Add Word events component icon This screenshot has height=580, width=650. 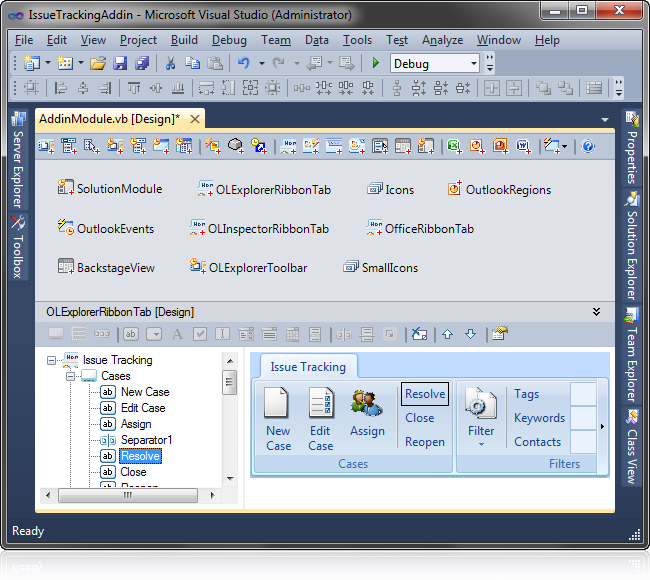coord(523,146)
